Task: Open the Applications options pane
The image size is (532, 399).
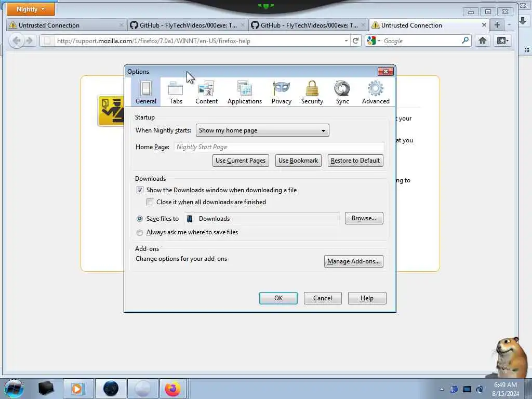Action: point(245,92)
